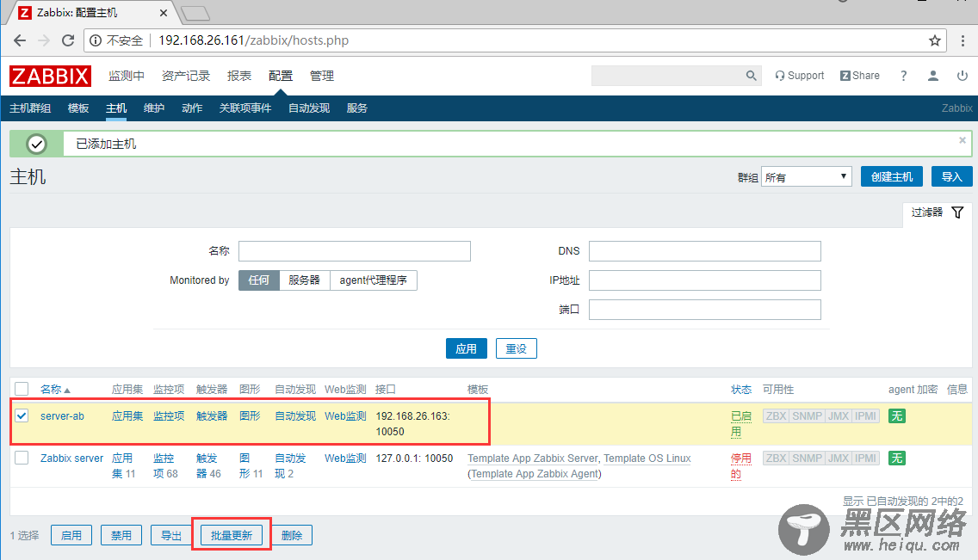
Task: Check the Zabbix server host checkbox
Action: (x=22, y=458)
